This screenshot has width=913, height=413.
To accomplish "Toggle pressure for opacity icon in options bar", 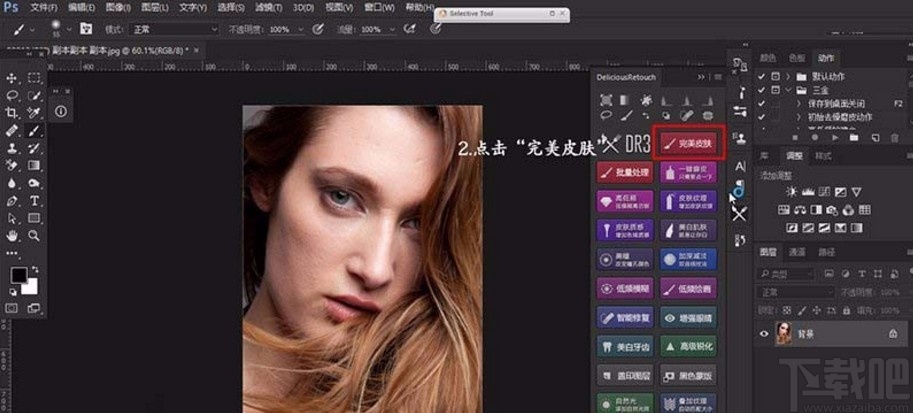I will click(x=317, y=29).
